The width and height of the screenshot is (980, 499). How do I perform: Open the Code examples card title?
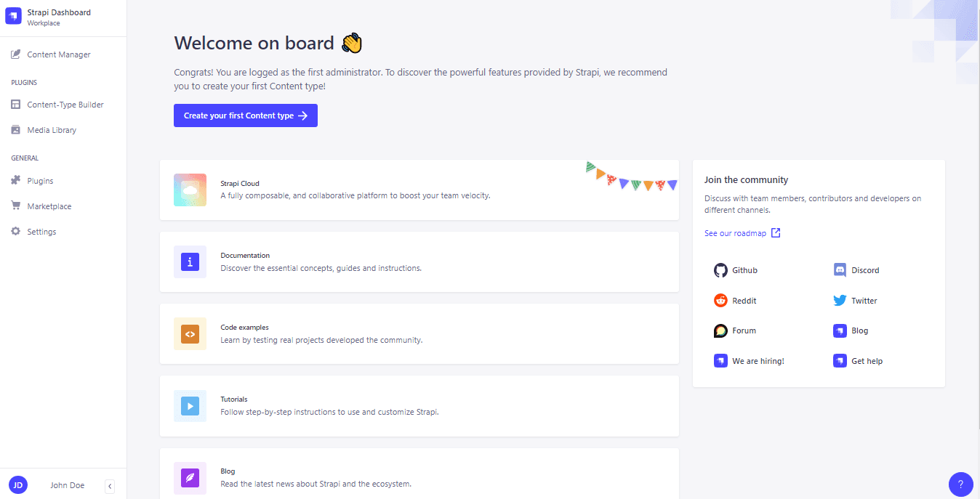tap(244, 328)
